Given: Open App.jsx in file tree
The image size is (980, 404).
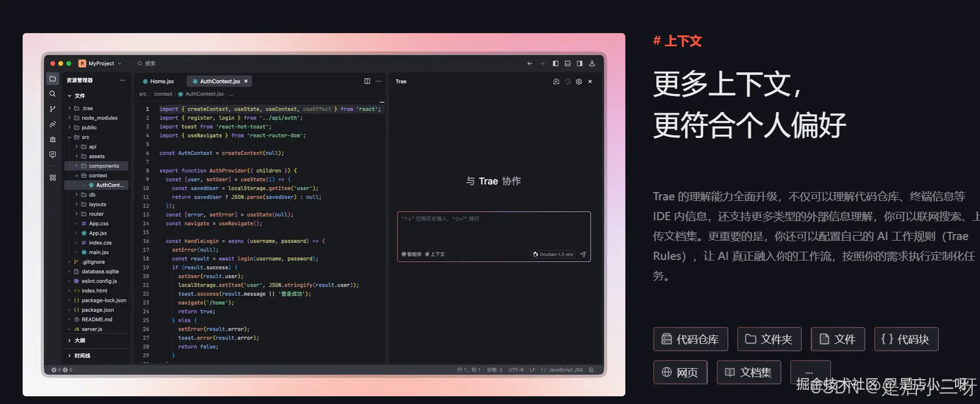Looking at the screenshot, I should click(x=98, y=233).
